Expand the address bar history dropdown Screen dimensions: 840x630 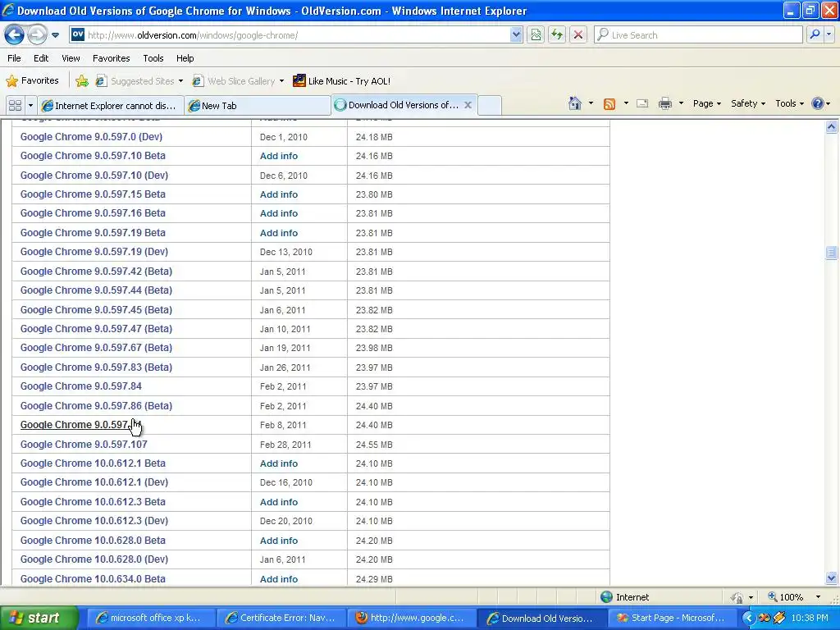516,35
